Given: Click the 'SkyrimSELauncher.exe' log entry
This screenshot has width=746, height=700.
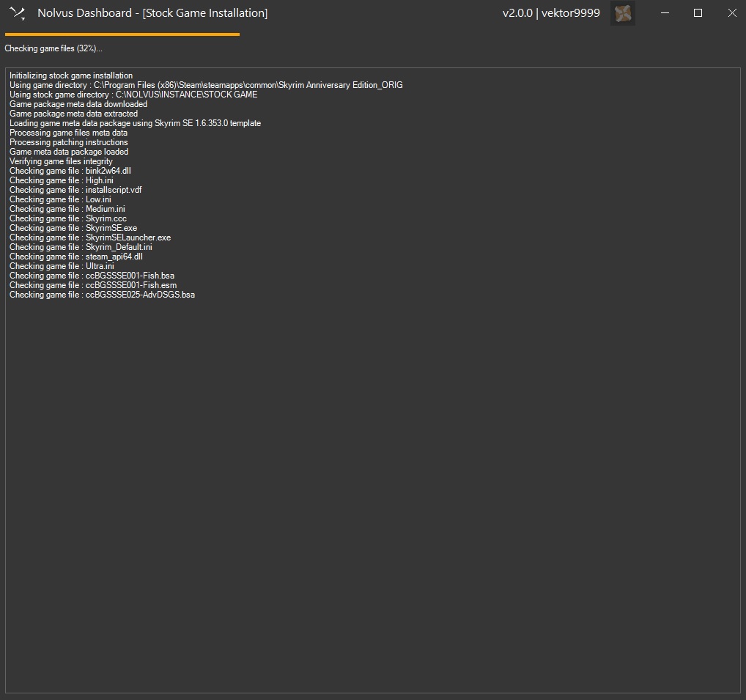Looking at the screenshot, I should 90,237.
